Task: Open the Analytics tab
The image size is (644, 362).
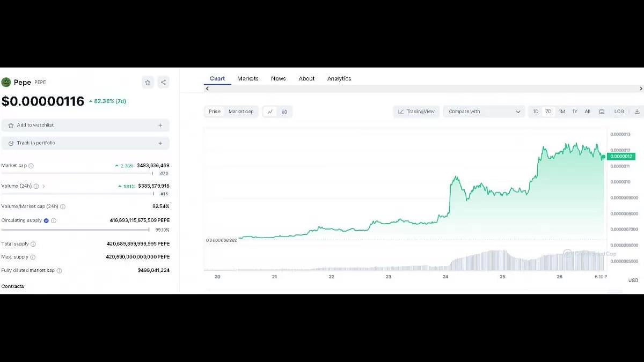Action: coord(339,79)
